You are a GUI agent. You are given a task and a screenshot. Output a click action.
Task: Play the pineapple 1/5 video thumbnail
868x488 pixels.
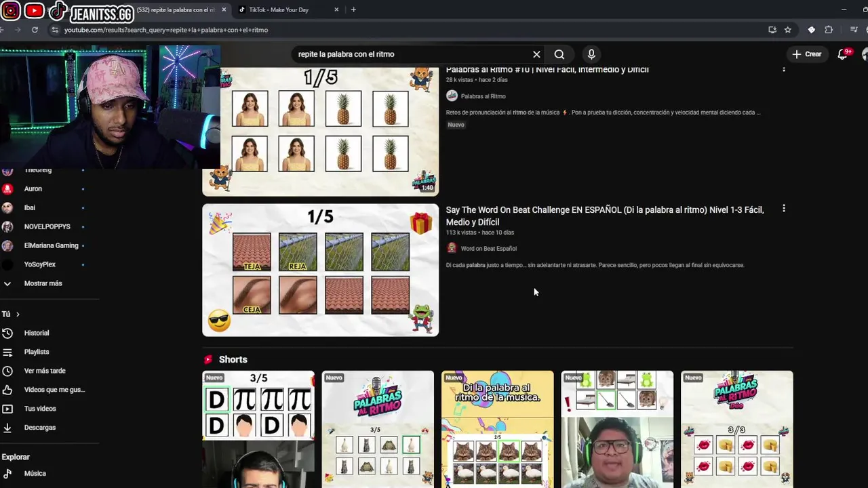click(320, 131)
